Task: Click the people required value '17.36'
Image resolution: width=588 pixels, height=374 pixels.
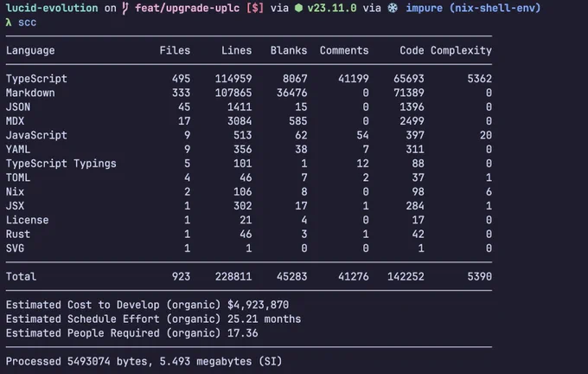Action: (243, 333)
